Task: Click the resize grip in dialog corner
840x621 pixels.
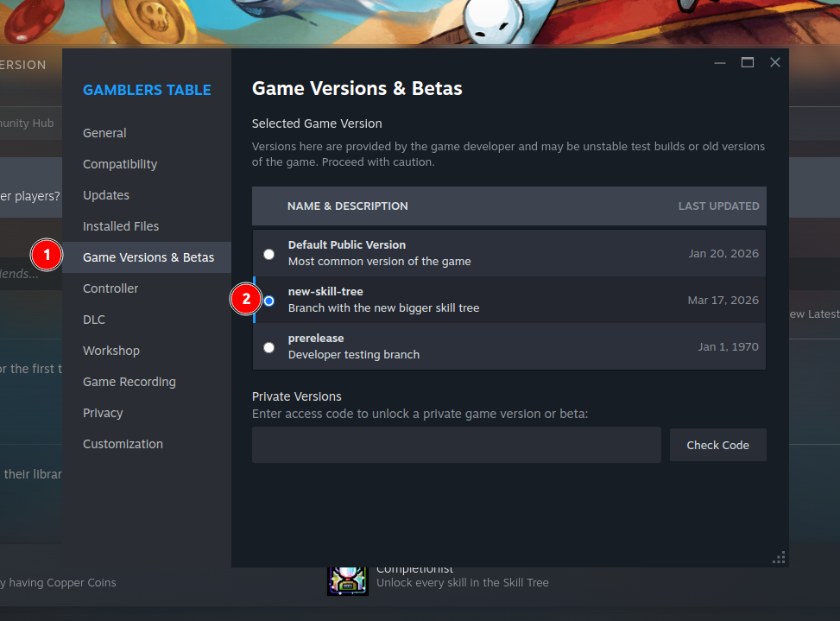Action: (779, 557)
